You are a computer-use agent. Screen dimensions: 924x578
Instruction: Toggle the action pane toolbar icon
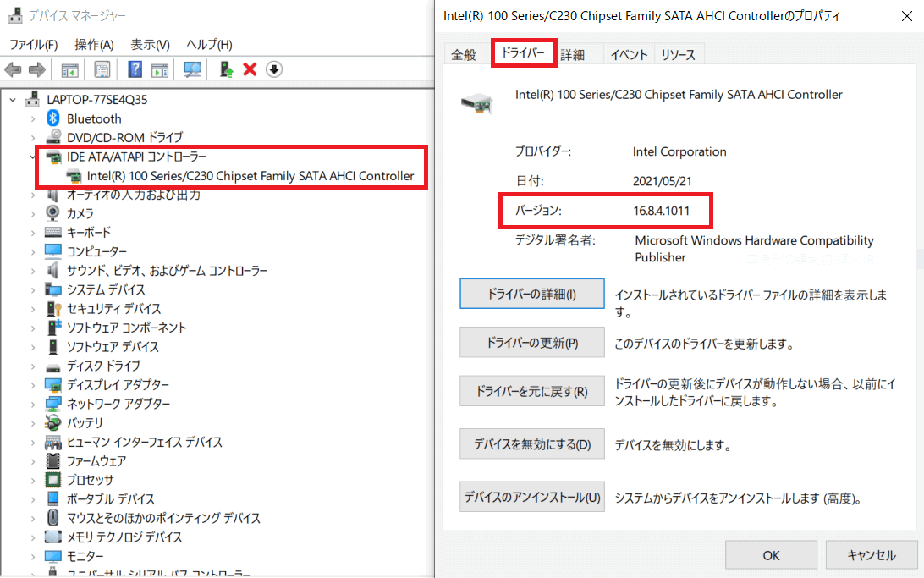(160, 69)
